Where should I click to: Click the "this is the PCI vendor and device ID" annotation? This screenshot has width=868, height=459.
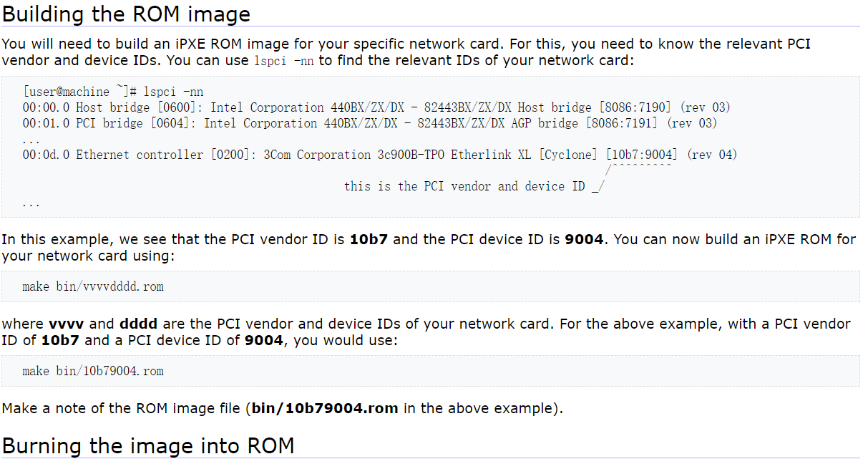(x=464, y=186)
